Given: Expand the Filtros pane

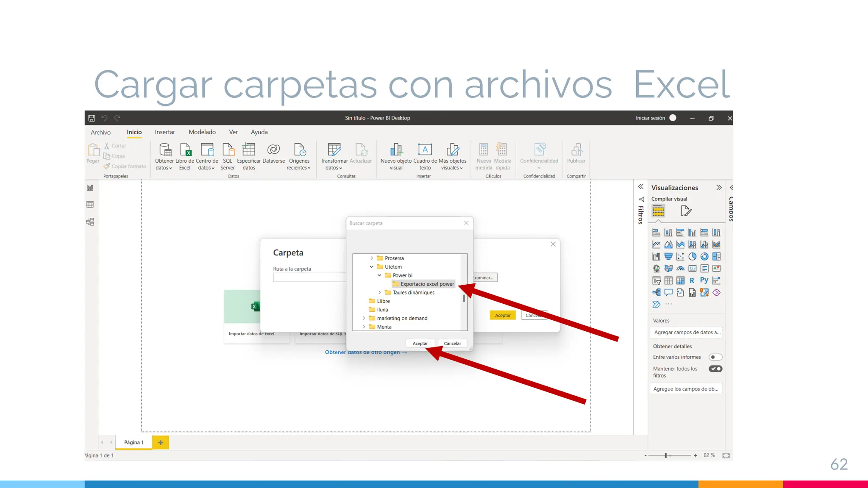Looking at the screenshot, I should (641, 187).
